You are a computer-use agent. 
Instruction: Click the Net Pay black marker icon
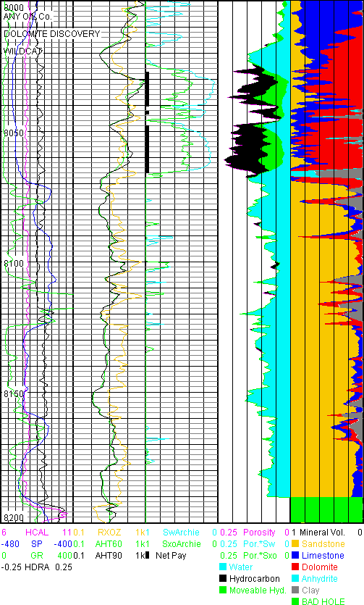coord(147,556)
